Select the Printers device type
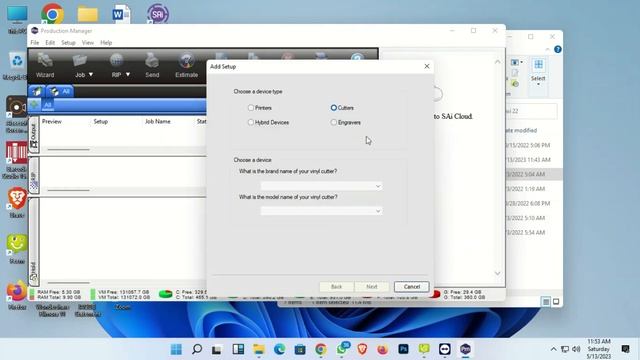The image size is (640, 360). point(251,108)
